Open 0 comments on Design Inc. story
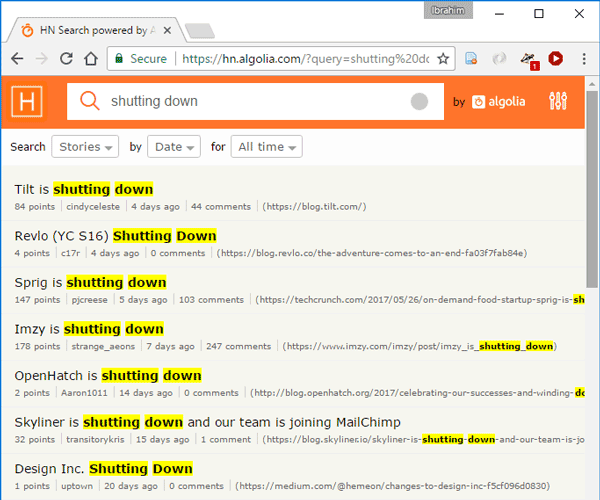The height and width of the screenshot is (500, 600). coord(196,486)
